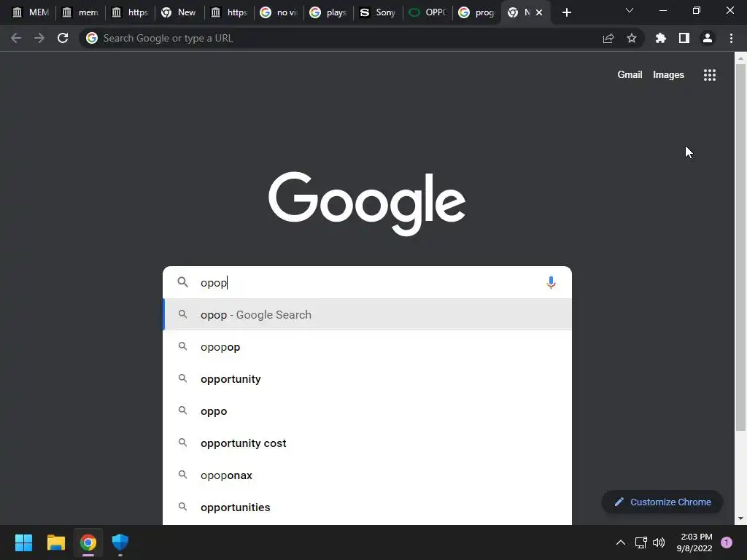Switch to the 'New' tab
The height and width of the screenshot is (560, 747).
[179, 12]
